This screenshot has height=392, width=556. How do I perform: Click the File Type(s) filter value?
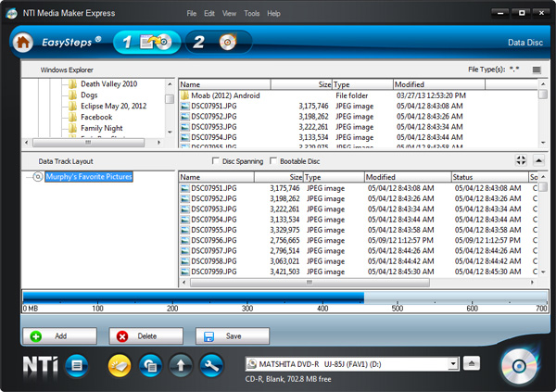point(514,70)
